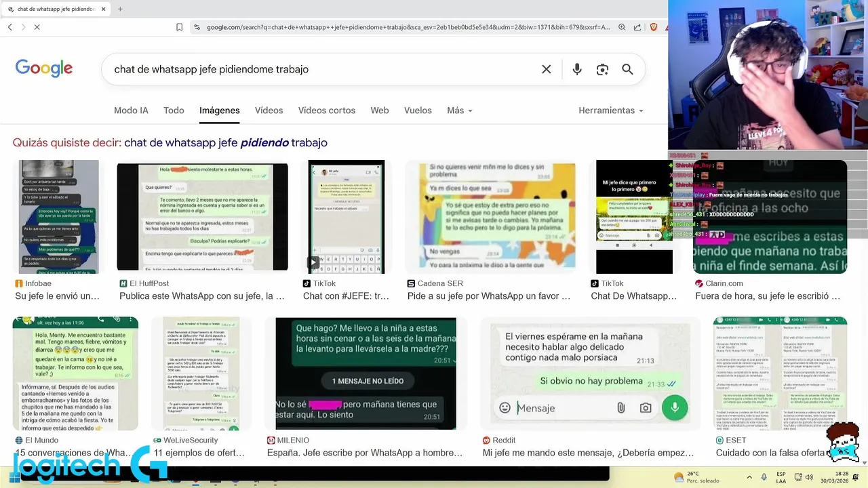
Task: Open the TikTok 'Chat con #JEFE' thumbnail
Action: pos(346,217)
